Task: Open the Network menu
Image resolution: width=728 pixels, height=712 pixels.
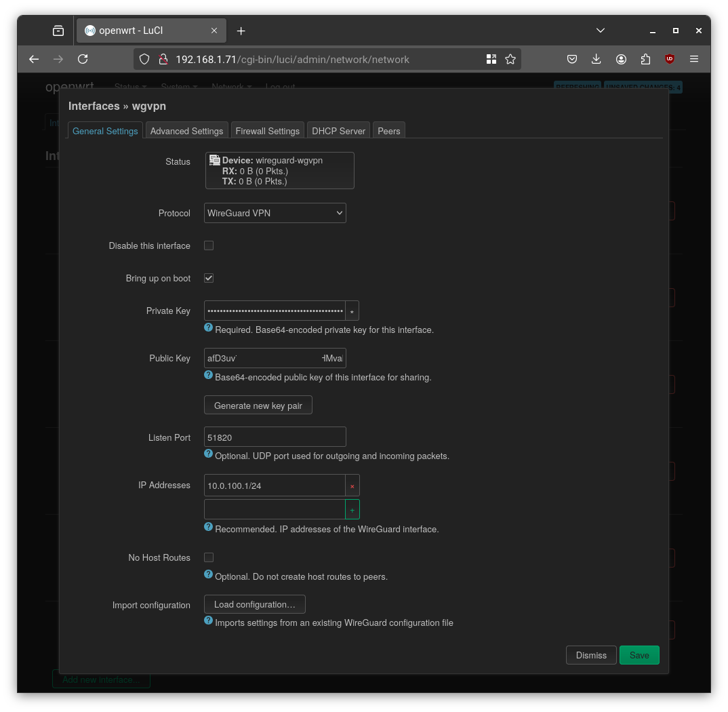Action: click(231, 87)
